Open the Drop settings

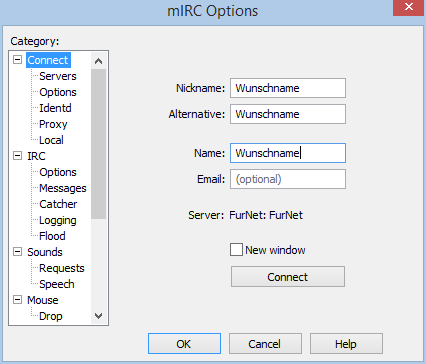(x=51, y=316)
